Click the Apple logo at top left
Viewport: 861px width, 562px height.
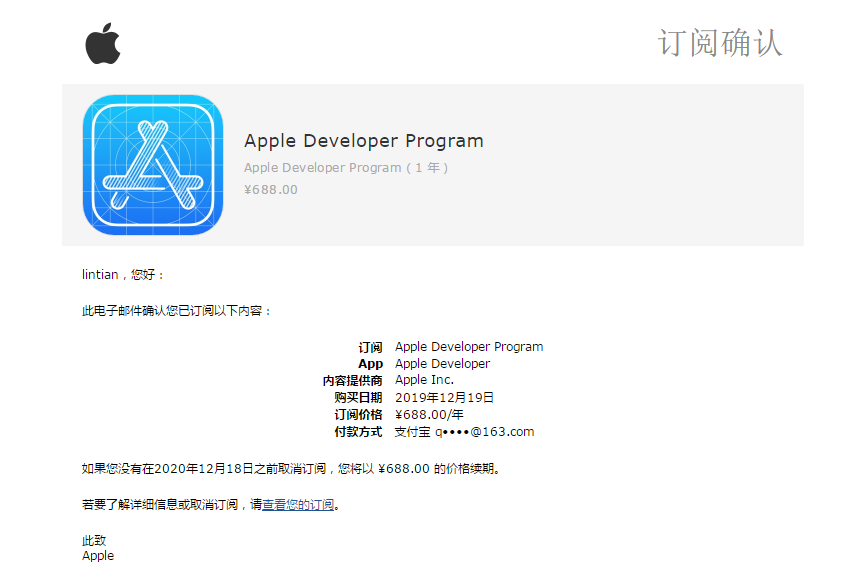pos(103,43)
